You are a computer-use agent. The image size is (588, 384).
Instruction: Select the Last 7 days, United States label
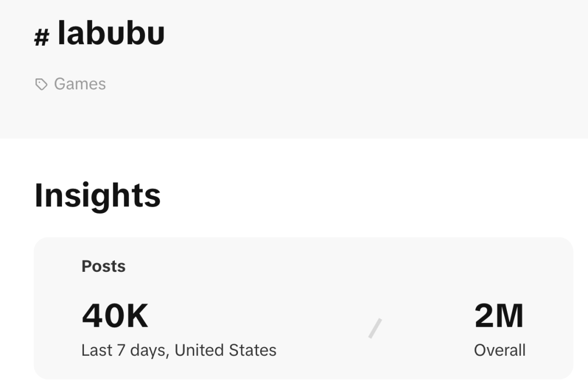click(x=179, y=350)
